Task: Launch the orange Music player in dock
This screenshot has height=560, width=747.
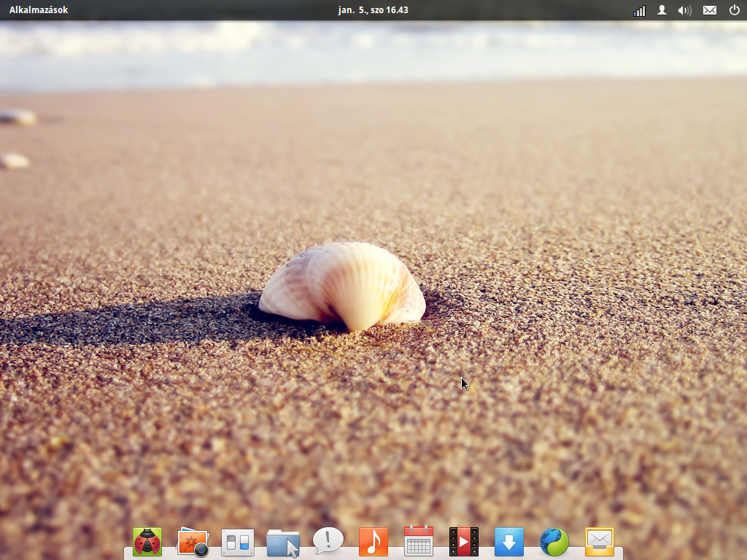Action: click(373, 542)
